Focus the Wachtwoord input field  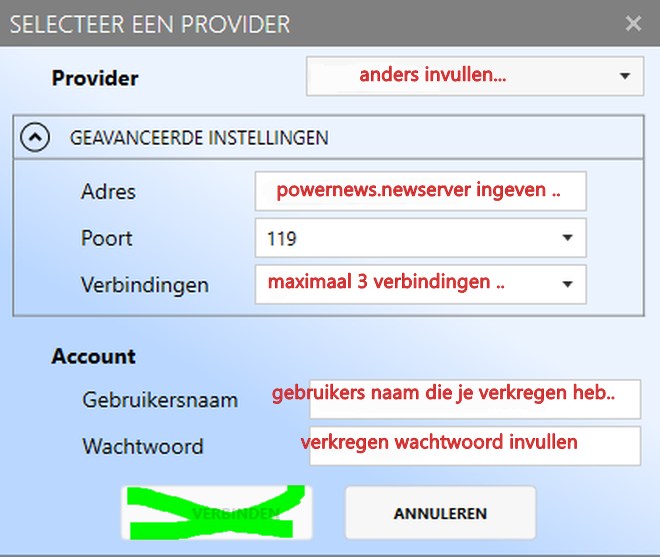click(475, 446)
